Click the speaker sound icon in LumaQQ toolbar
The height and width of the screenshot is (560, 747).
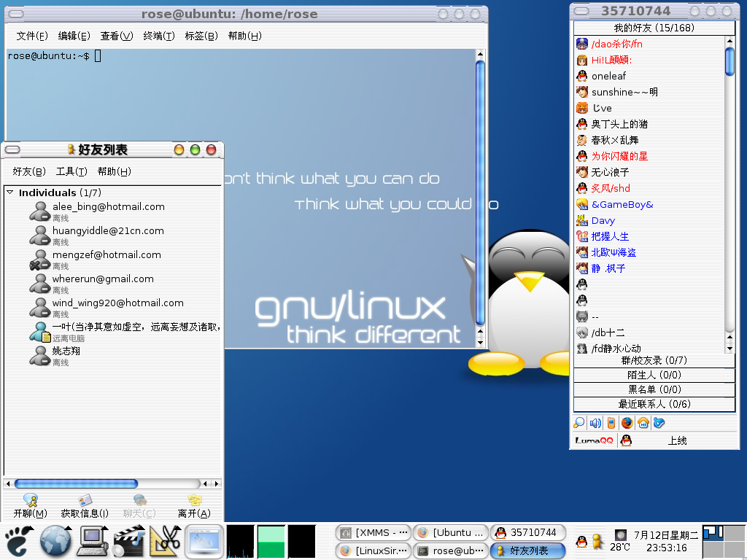click(595, 423)
